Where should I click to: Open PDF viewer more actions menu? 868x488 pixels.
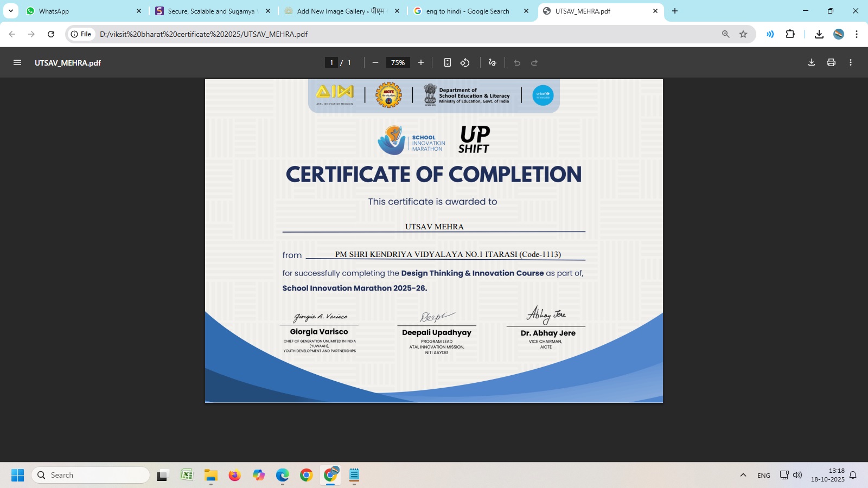click(851, 62)
